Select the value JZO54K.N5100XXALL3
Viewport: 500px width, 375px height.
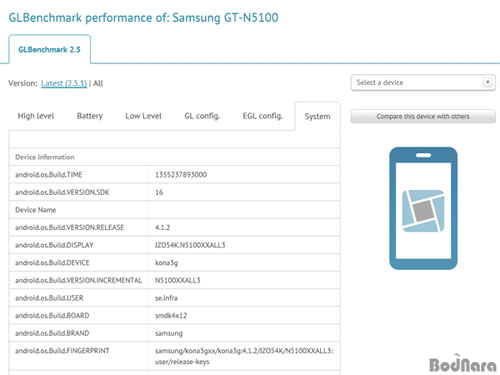point(190,245)
